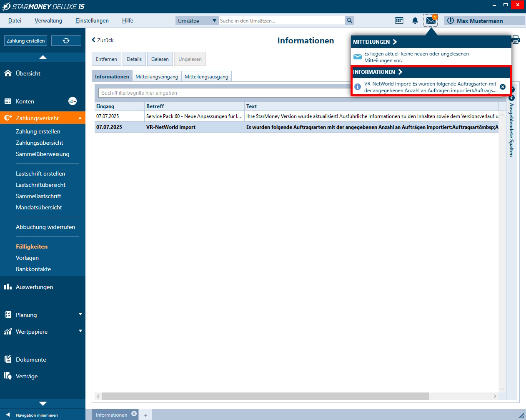Expand the Planung section arrow
Image resolution: width=526 pixels, height=420 pixels.
point(80,314)
